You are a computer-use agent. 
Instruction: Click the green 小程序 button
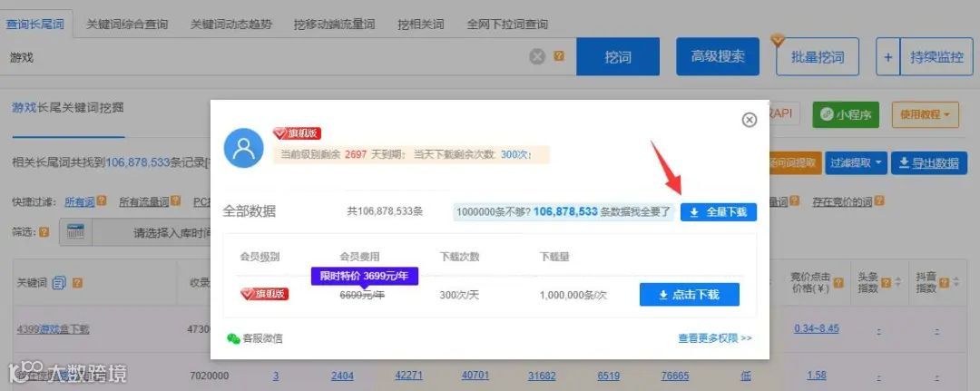point(846,115)
